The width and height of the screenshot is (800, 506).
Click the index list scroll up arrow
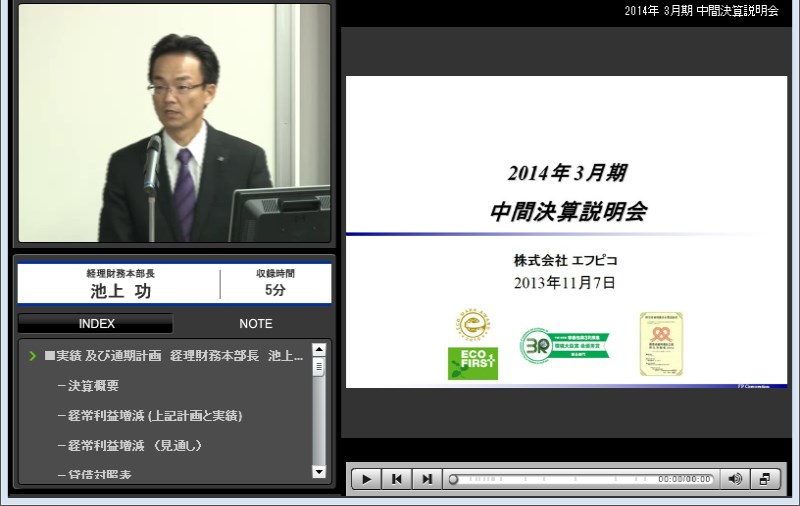pyautogui.click(x=319, y=349)
